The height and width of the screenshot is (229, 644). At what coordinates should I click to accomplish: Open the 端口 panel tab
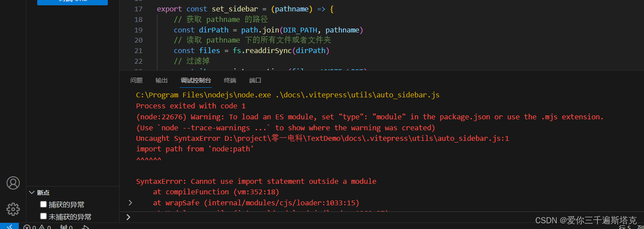click(x=255, y=81)
